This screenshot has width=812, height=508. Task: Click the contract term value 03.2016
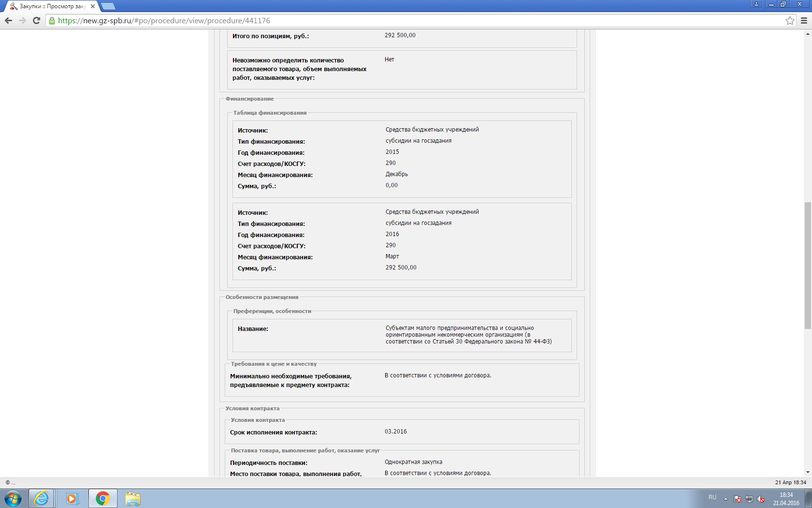395,432
